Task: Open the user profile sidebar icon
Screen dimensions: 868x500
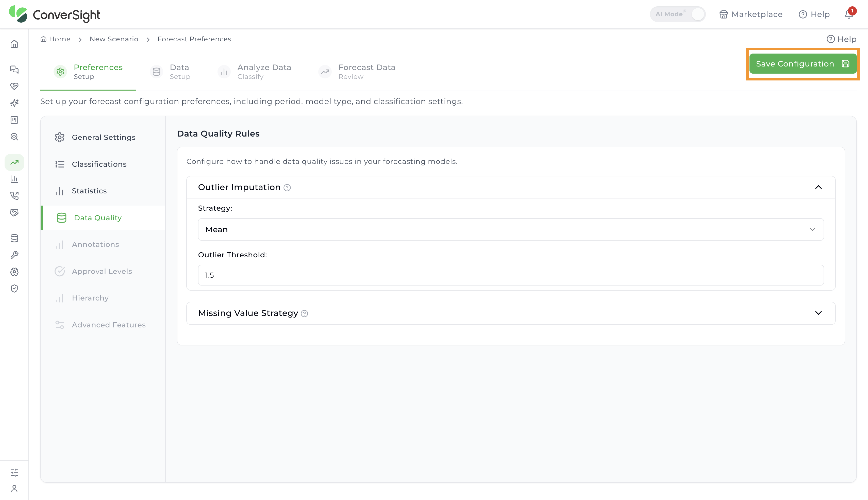Action: pos(14,488)
